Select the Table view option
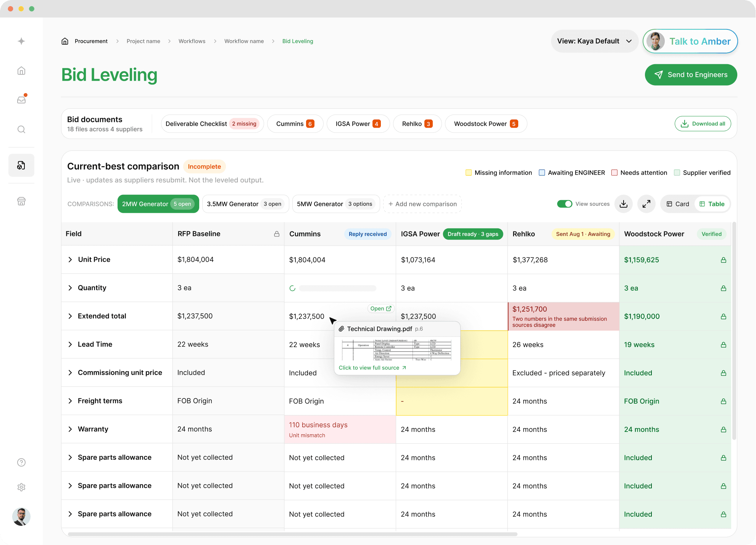 click(712, 204)
